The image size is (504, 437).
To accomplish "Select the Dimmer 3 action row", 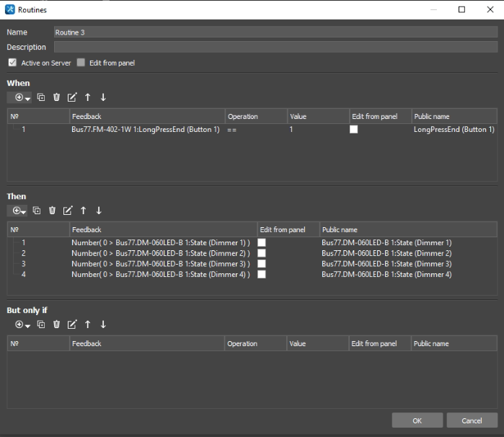I will [x=160, y=264].
